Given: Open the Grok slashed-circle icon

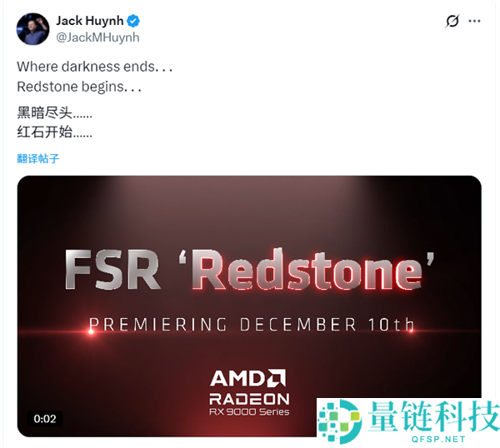Looking at the screenshot, I should coord(452,21).
